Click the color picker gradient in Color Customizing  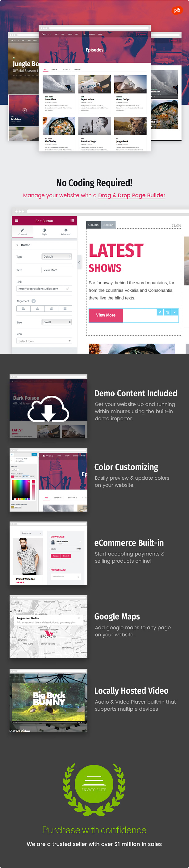tap(21, 488)
